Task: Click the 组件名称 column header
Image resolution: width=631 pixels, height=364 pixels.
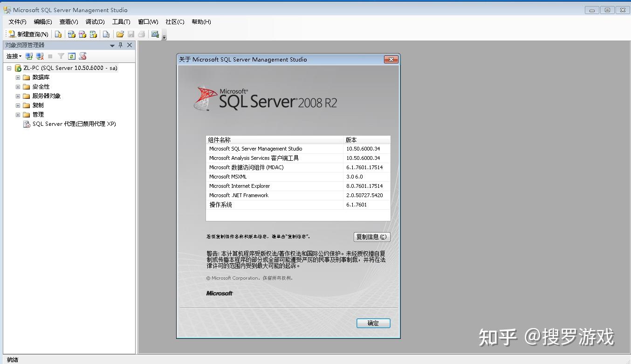Action: pyautogui.click(x=274, y=140)
